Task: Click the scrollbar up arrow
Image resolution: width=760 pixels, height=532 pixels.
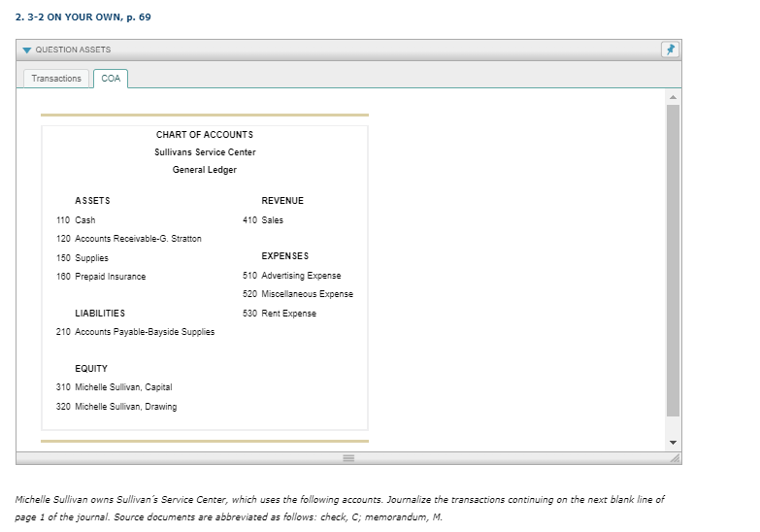Action: 673,97
